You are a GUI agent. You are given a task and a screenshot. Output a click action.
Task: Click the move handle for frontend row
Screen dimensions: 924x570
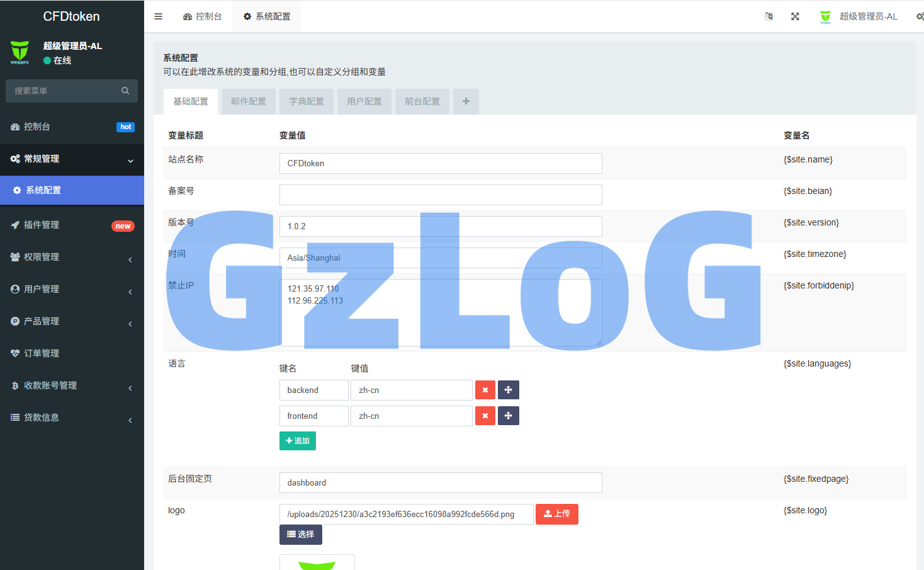click(x=508, y=416)
